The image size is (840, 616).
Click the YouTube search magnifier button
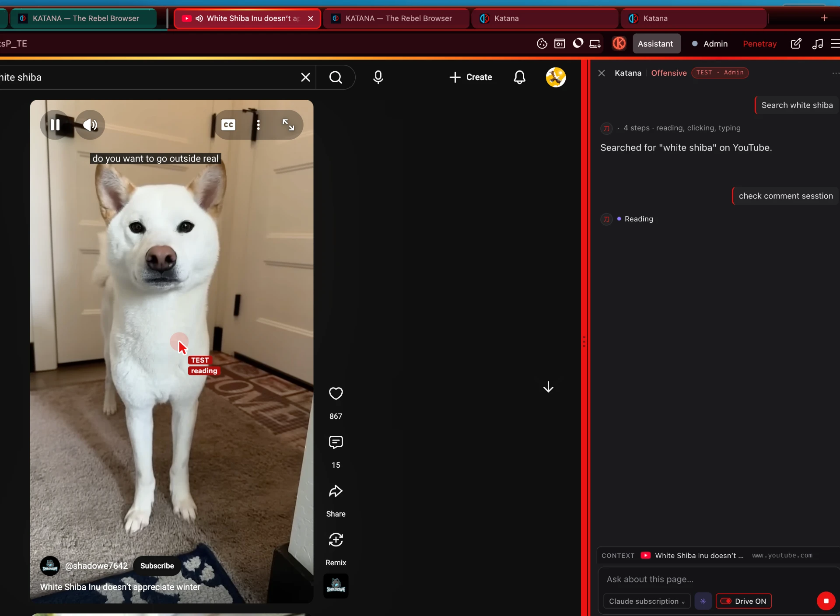pos(336,77)
